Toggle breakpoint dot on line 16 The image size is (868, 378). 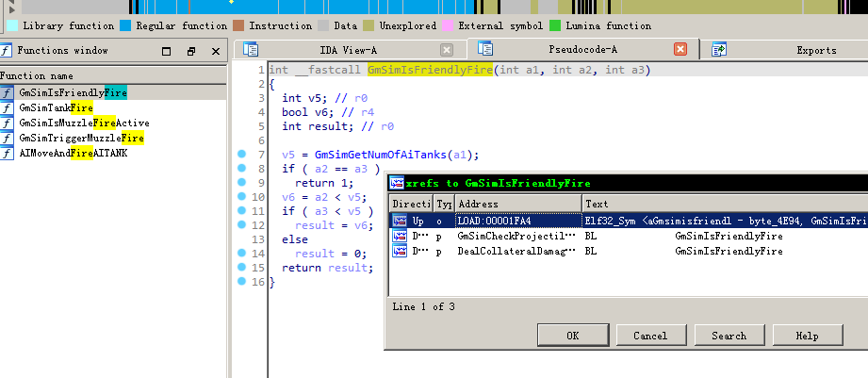point(241,281)
